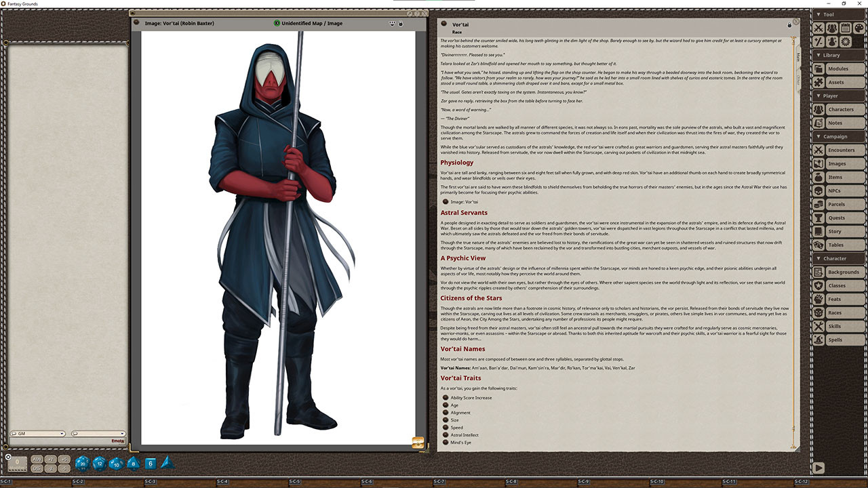The image size is (868, 488).
Task: Collapse the Library section header in the sidebar
Action: click(827, 55)
